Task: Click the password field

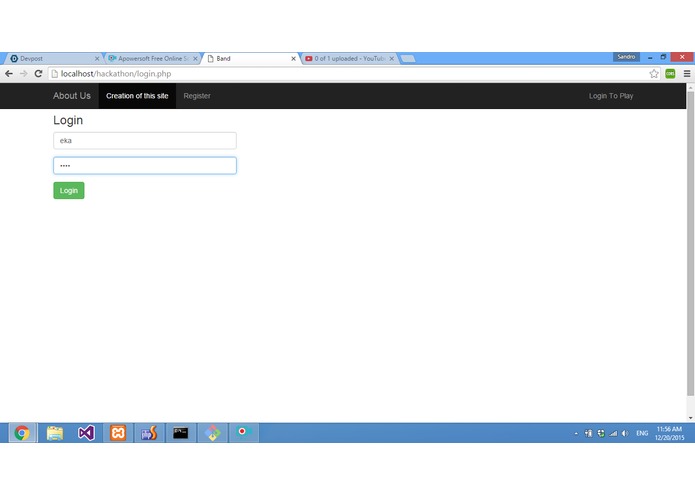Action: [145, 165]
